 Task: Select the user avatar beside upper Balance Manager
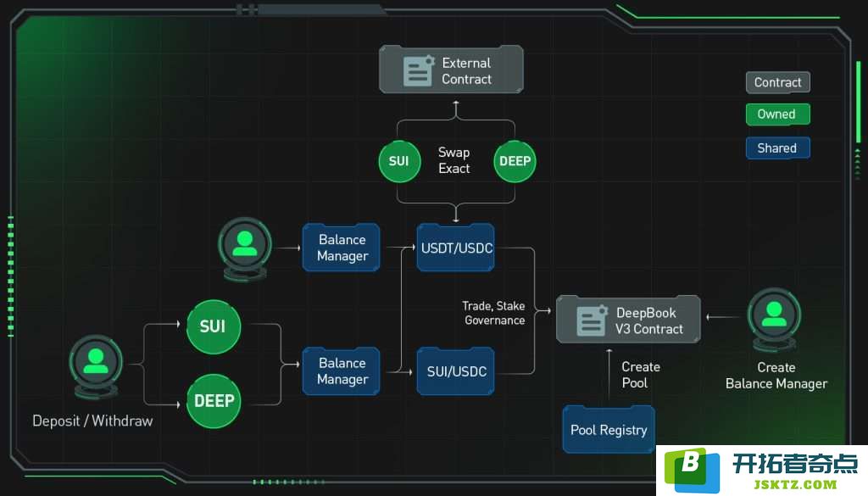pyautogui.click(x=245, y=248)
